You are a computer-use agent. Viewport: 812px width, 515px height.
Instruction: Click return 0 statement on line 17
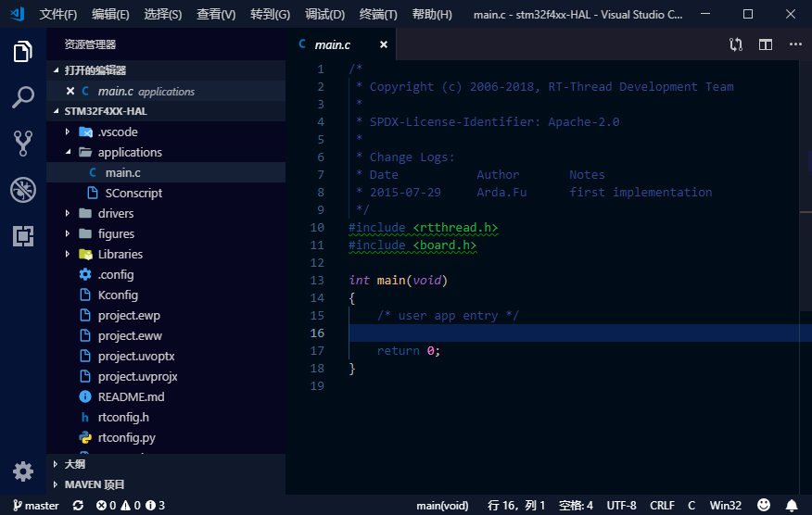pos(409,351)
